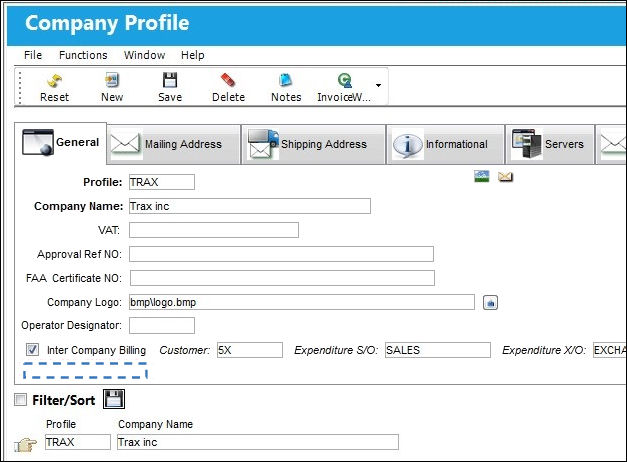
Task: Open the File menu
Action: click(x=33, y=55)
